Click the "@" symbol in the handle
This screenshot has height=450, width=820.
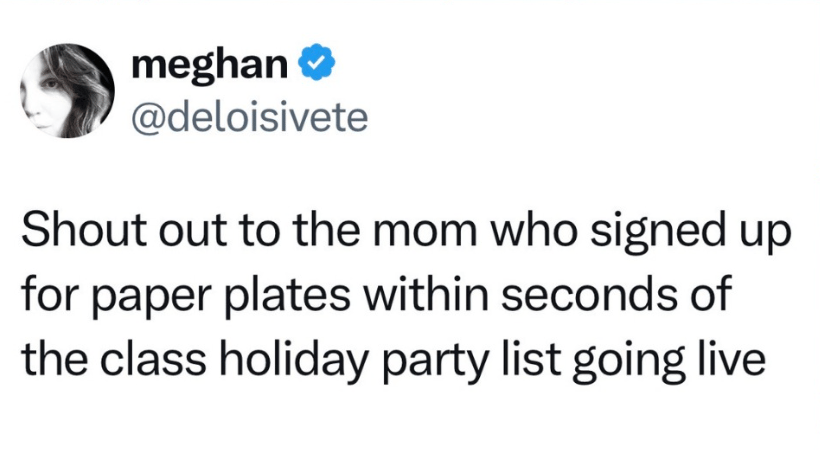pyautogui.click(x=147, y=119)
